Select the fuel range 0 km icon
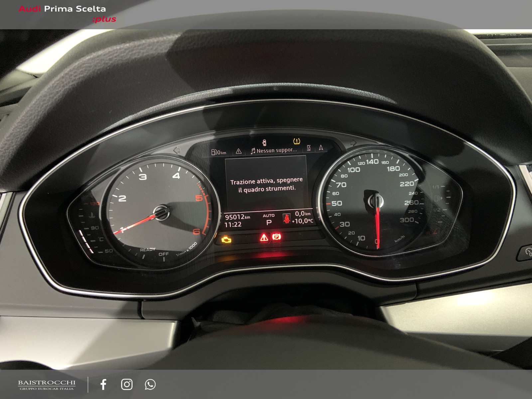Image resolution: width=532 pixels, height=399 pixels. point(219,152)
